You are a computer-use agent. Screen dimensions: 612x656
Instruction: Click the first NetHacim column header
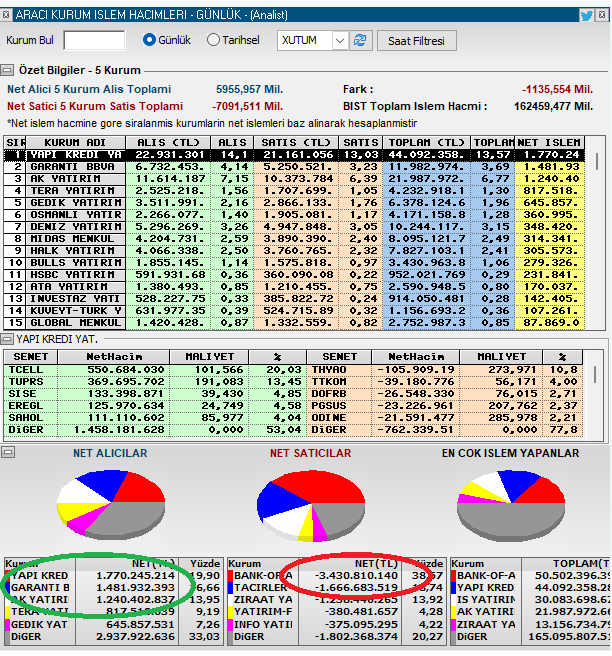point(114,357)
